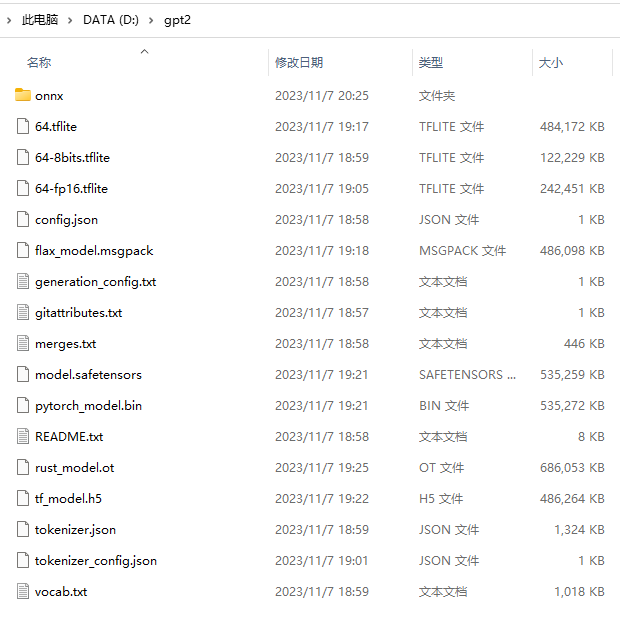Viewport: 620px width, 617px height.
Task: Click the 1,324 KB size value
Action: click(x=579, y=530)
